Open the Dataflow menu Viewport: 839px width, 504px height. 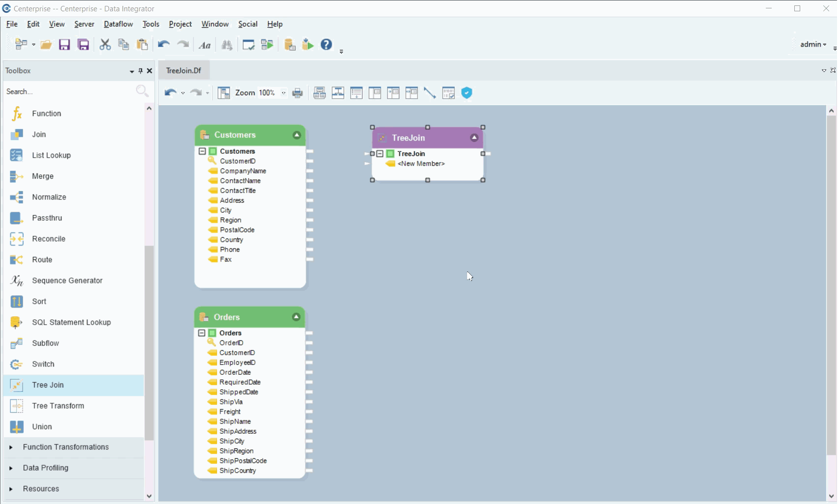(x=118, y=24)
